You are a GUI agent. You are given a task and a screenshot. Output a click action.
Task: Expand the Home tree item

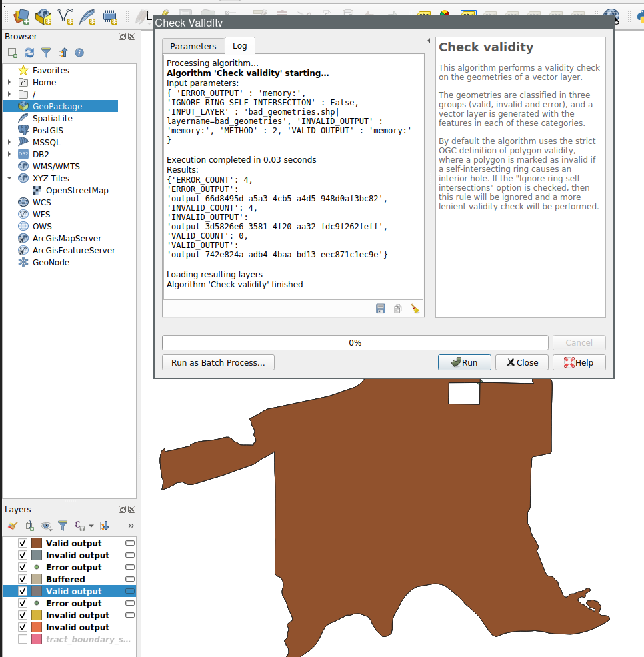point(9,82)
